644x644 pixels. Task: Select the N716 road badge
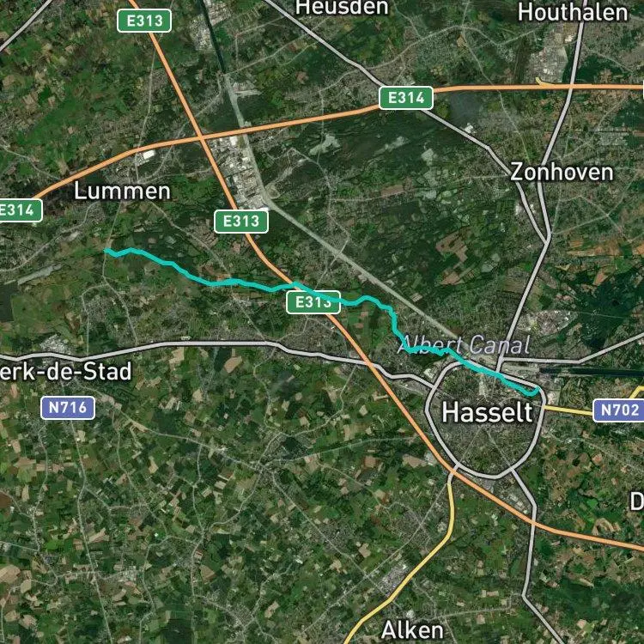coord(68,408)
